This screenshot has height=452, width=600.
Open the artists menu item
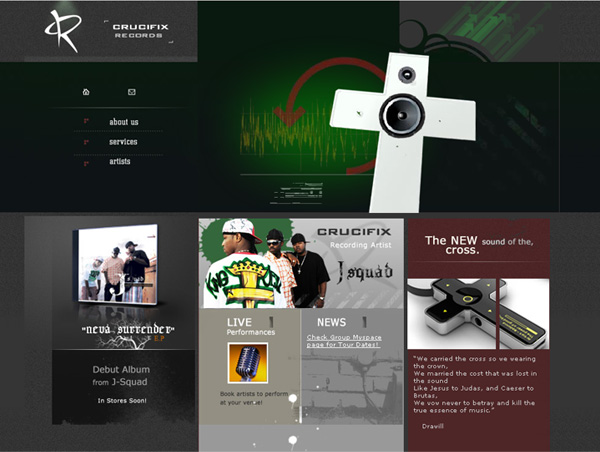[x=120, y=161]
